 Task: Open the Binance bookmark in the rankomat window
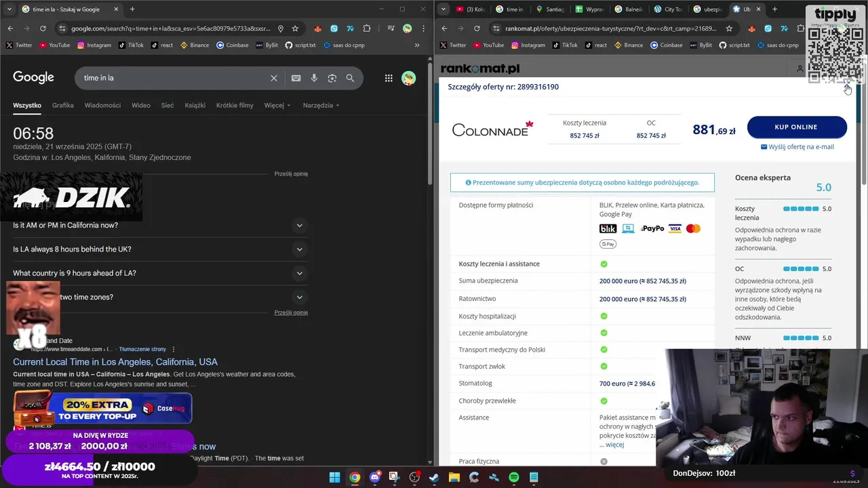[629, 45]
